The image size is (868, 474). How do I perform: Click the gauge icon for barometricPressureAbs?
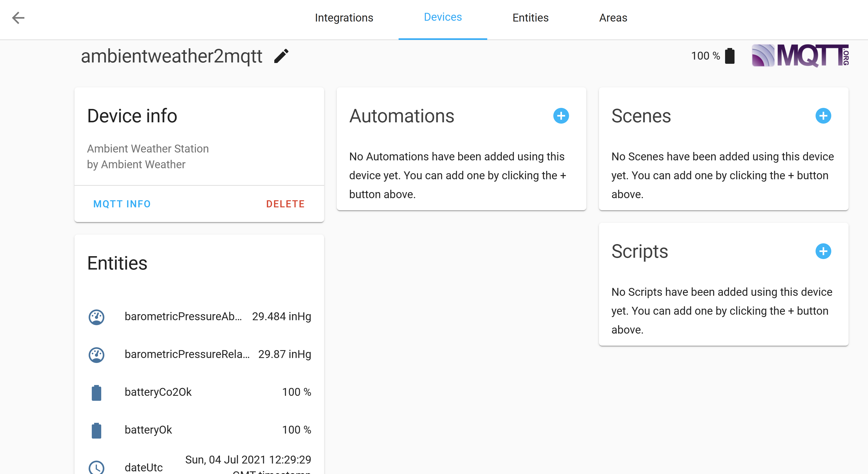96,317
